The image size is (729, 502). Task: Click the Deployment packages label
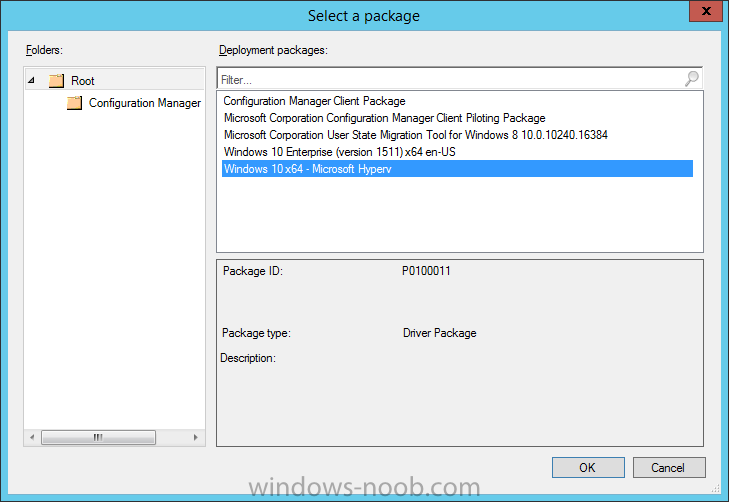click(x=273, y=50)
